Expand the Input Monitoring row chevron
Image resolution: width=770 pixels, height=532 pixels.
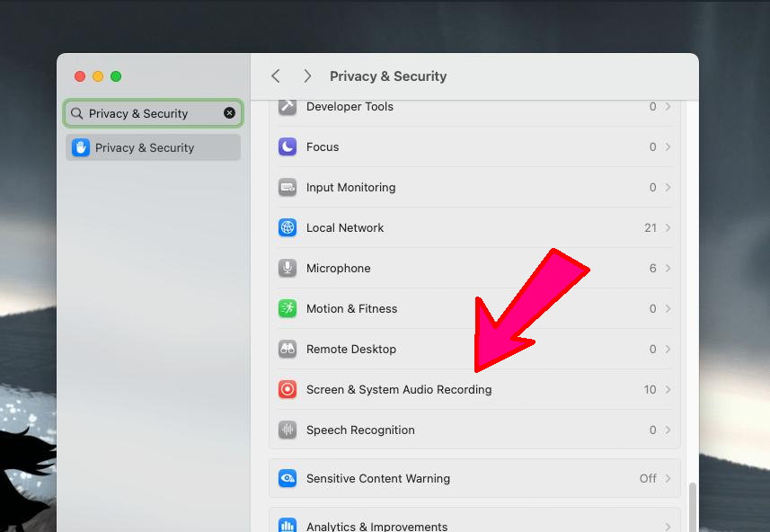(668, 187)
